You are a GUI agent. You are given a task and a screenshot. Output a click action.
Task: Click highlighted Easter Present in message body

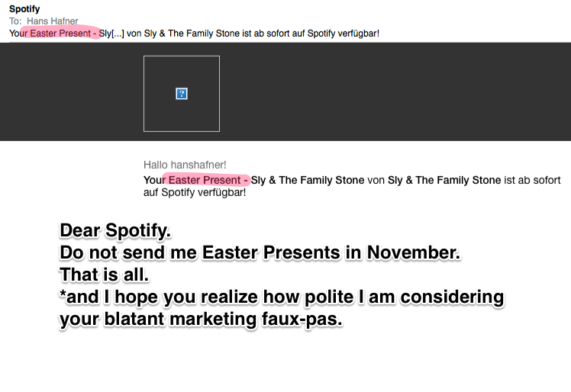tap(205, 180)
